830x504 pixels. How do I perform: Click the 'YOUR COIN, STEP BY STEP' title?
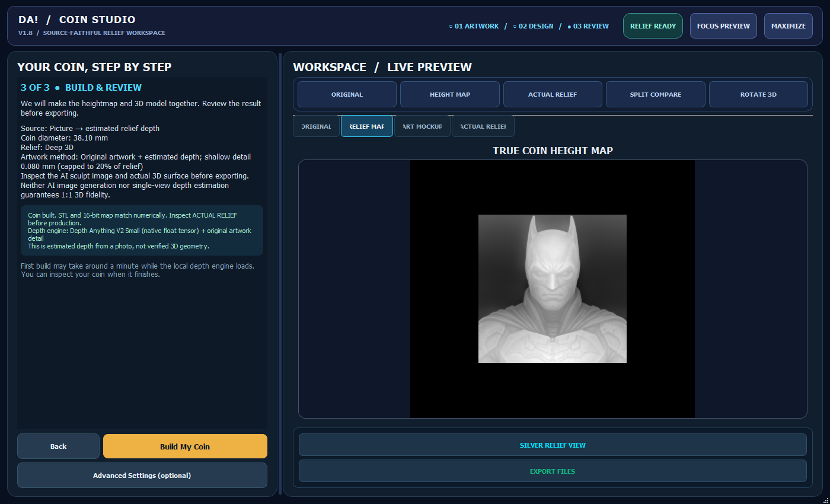(94, 67)
